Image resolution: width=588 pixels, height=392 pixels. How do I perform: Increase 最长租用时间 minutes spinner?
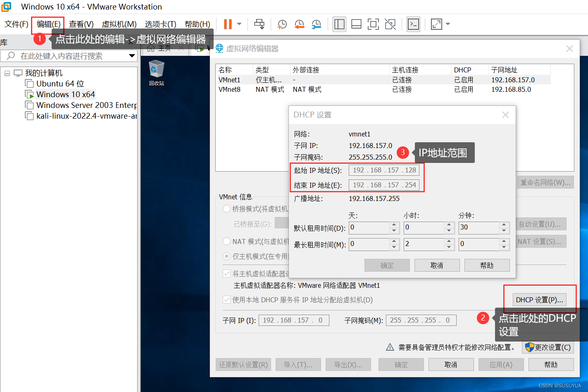(504, 241)
